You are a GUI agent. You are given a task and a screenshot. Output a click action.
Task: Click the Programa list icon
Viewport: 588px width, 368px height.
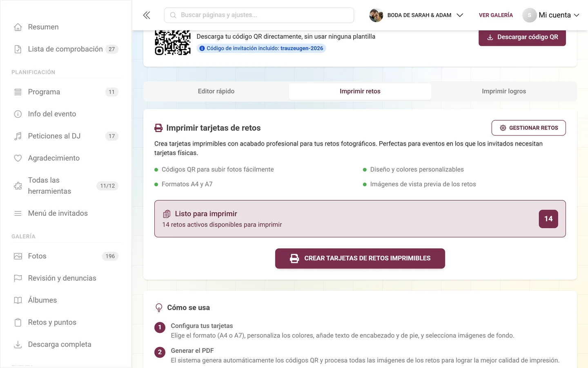pyautogui.click(x=18, y=92)
